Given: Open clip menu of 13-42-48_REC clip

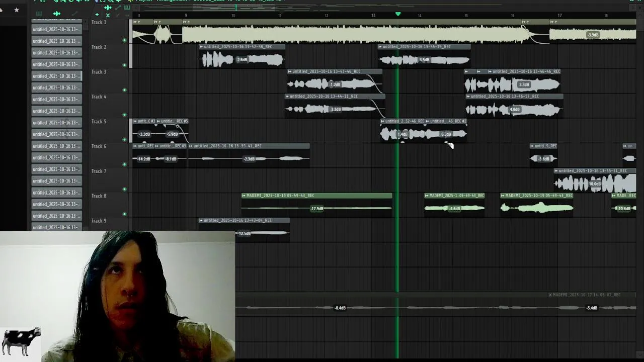Looking at the screenshot, I should coord(201,47).
